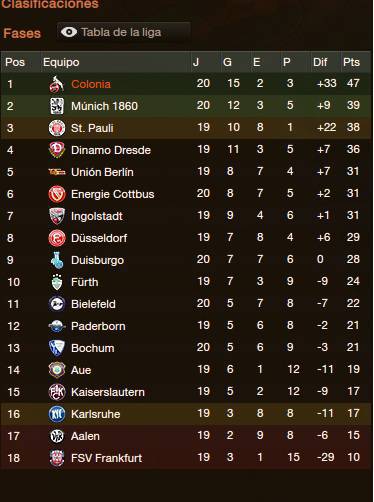Click the Colonia club crest icon
Viewport: 374px width, 502px height.
click(57, 84)
